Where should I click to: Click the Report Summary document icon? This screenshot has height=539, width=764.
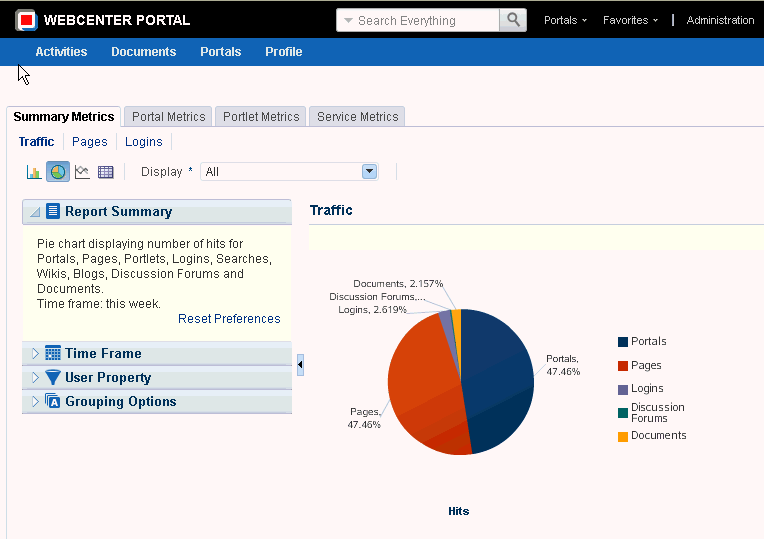(x=53, y=211)
